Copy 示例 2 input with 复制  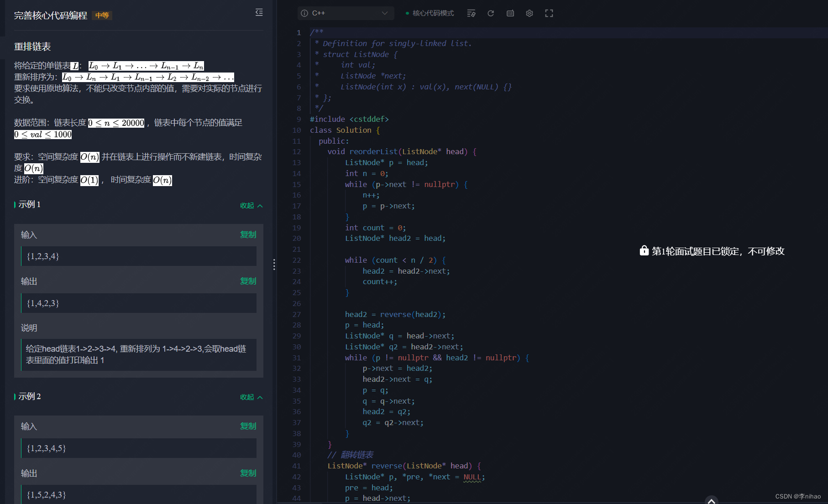tap(248, 426)
